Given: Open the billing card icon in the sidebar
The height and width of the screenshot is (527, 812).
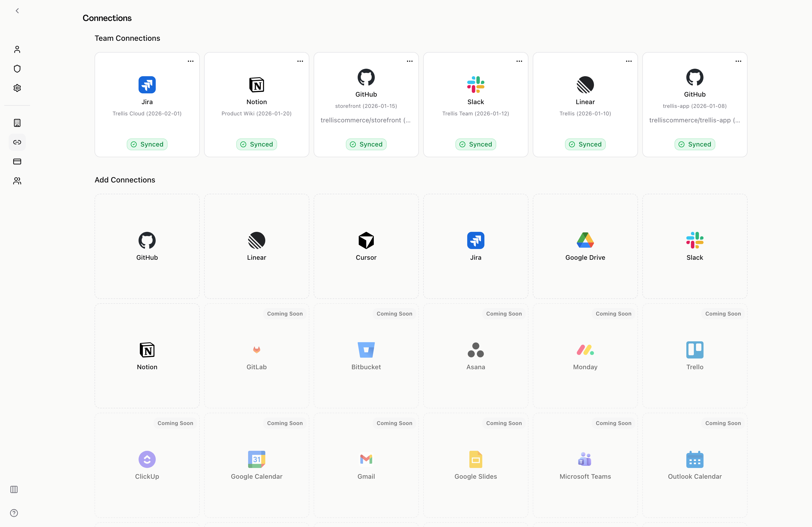Looking at the screenshot, I should pyautogui.click(x=17, y=162).
